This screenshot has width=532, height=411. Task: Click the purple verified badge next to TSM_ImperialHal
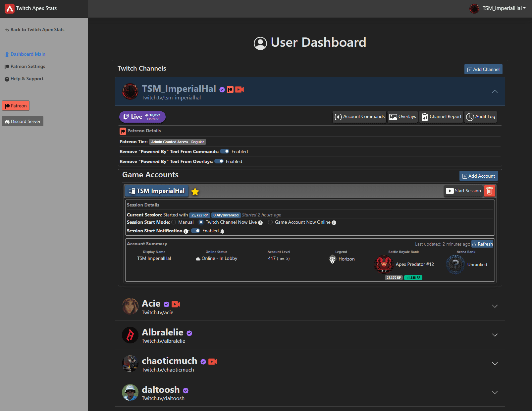pos(222,89)
